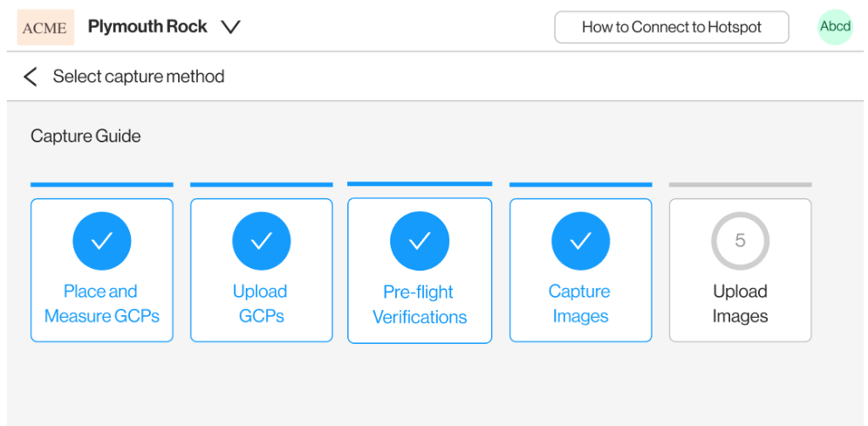This screenshot has width=868, height=426.
Task: Click the back arrow icon
Action: [31, 77]
